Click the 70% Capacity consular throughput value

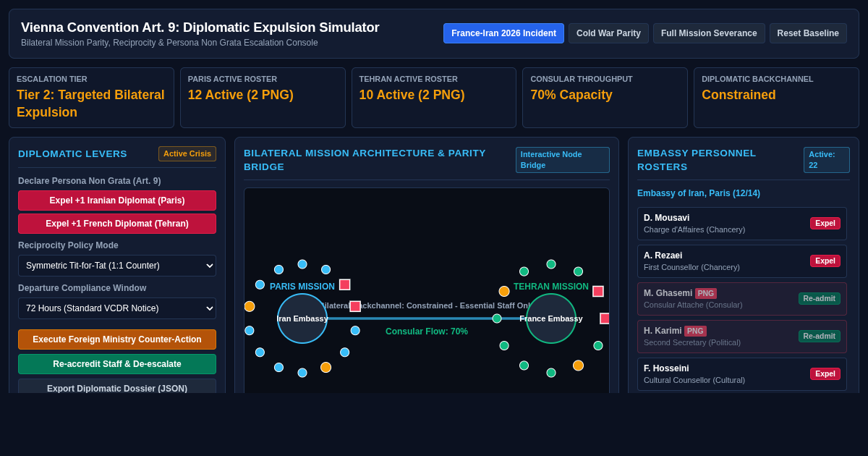click(571, 95)
